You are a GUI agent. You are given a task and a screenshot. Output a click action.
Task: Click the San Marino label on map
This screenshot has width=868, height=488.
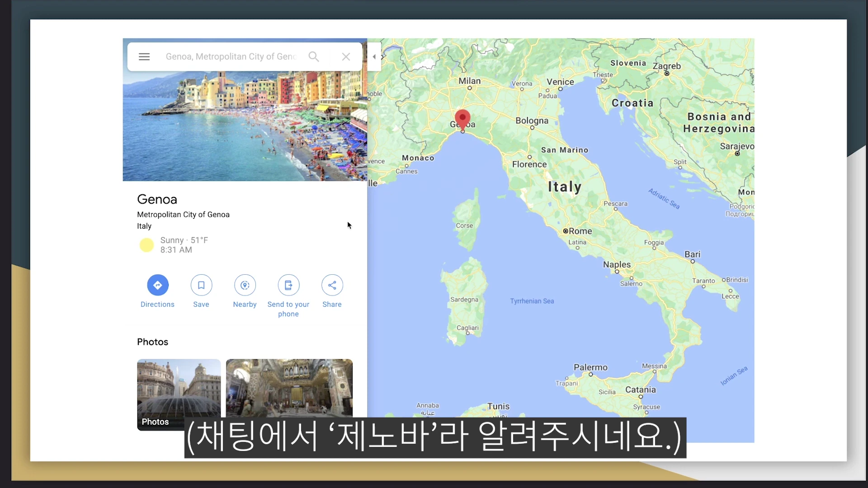[565, 150]
